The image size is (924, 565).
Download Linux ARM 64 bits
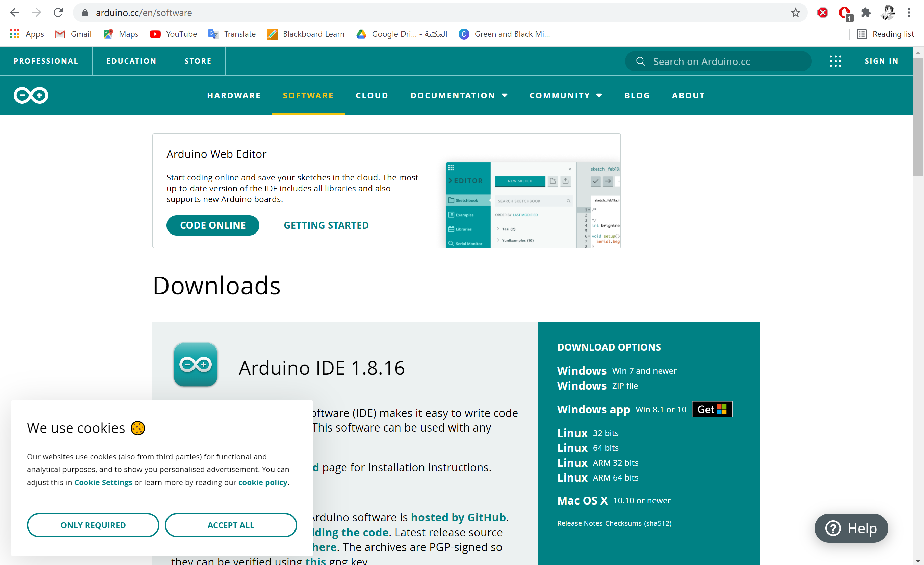(598, 477)
